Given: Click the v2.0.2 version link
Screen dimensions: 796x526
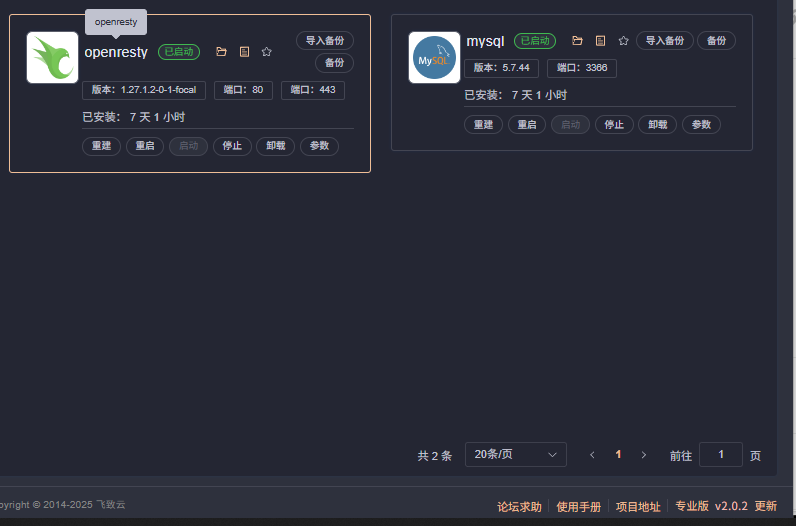Looking at the screenshot, I should [x=731, y=506].
